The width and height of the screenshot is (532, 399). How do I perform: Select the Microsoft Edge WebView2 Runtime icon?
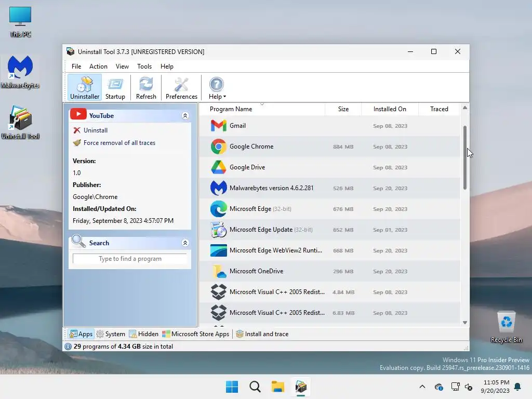point(219,250)
